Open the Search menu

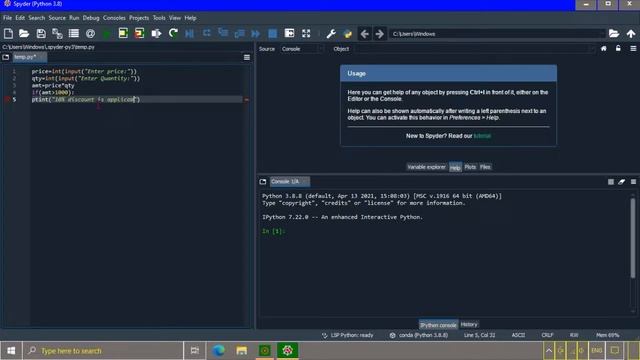(x=37, y=18)
